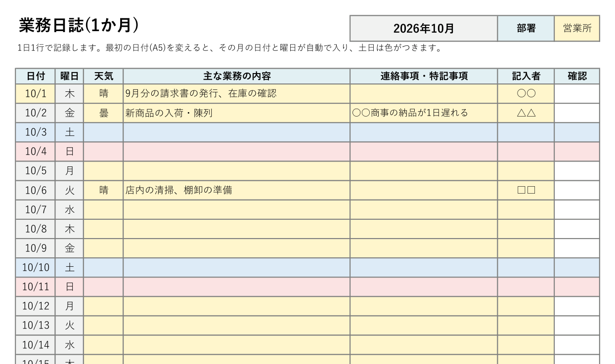This screenshot has height=364, width=615.
Task: Click the 確認 column header
Action: click(x=577, y=76)
